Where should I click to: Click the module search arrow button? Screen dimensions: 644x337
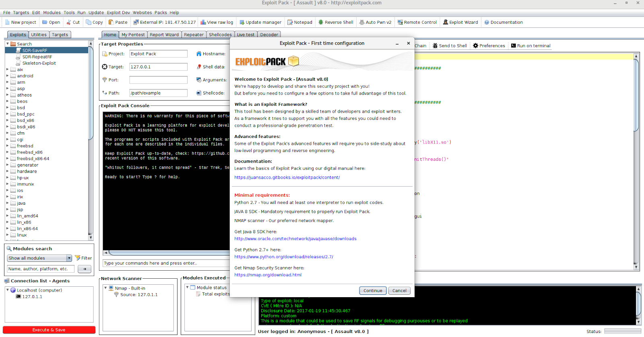[x=85, y=269]
